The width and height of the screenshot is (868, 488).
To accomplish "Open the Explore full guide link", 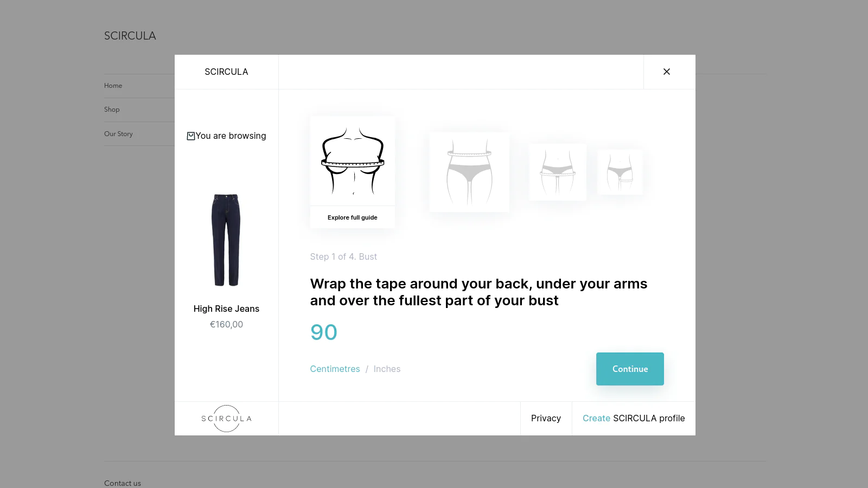I will [353, 217].
